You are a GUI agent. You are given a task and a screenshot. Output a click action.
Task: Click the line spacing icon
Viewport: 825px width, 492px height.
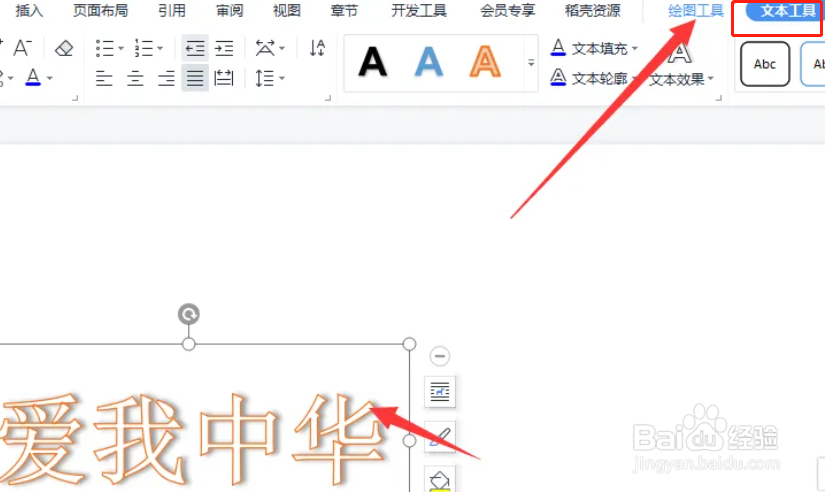click(264, 78)
